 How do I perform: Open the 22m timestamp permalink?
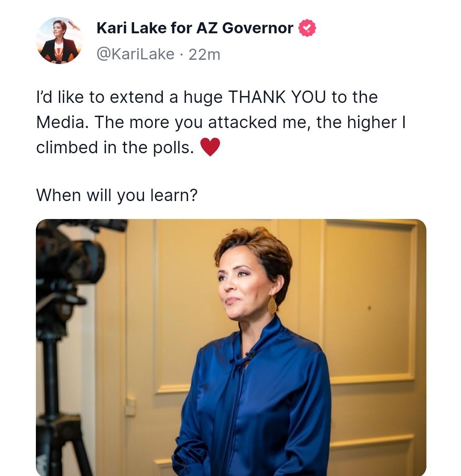click(204, 55)
